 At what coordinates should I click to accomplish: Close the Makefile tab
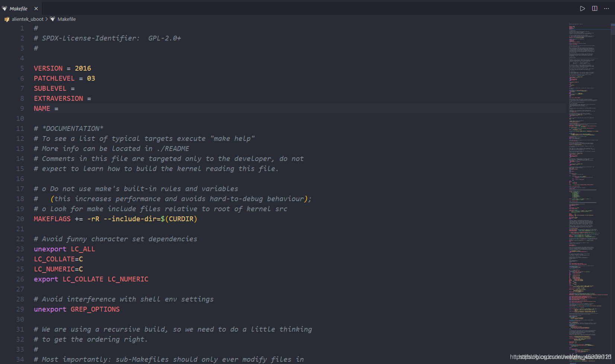tap(36, 9)
